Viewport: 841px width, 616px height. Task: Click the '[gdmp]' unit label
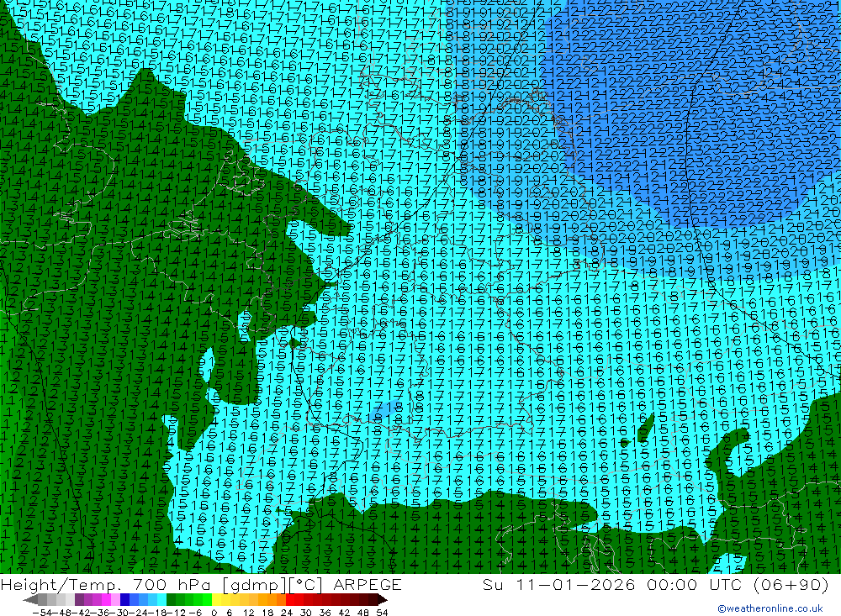pyautogui.click(x=255, y=585)
